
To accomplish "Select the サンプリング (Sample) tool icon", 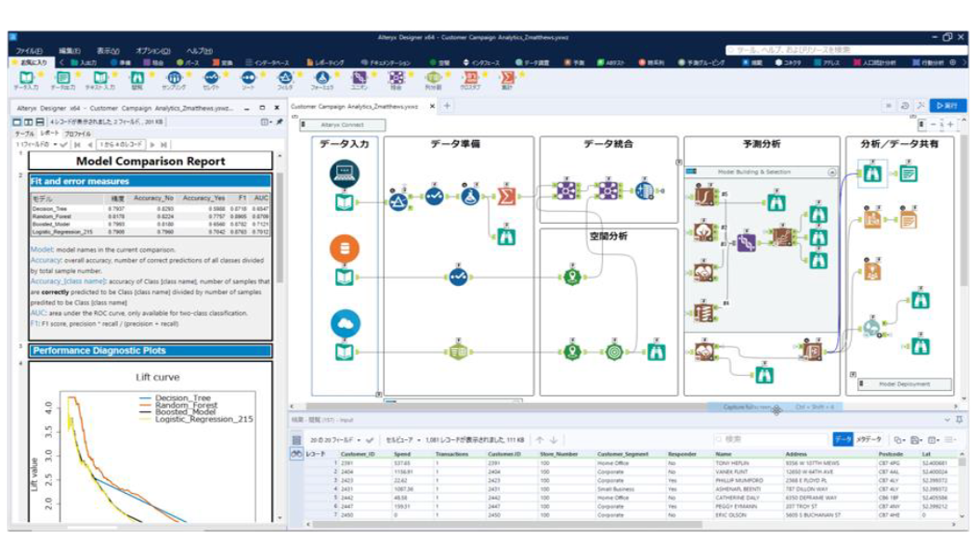I will pyautogui.click(x=174, y=77).
